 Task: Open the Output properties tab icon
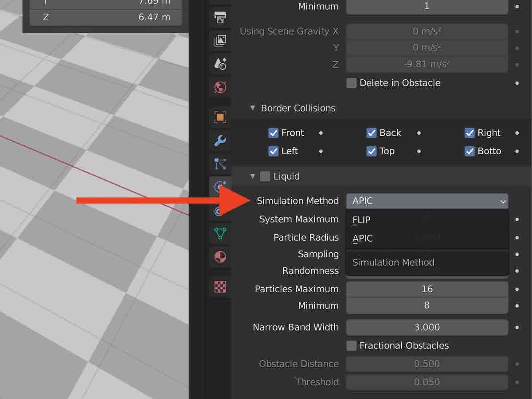(220, 17)
